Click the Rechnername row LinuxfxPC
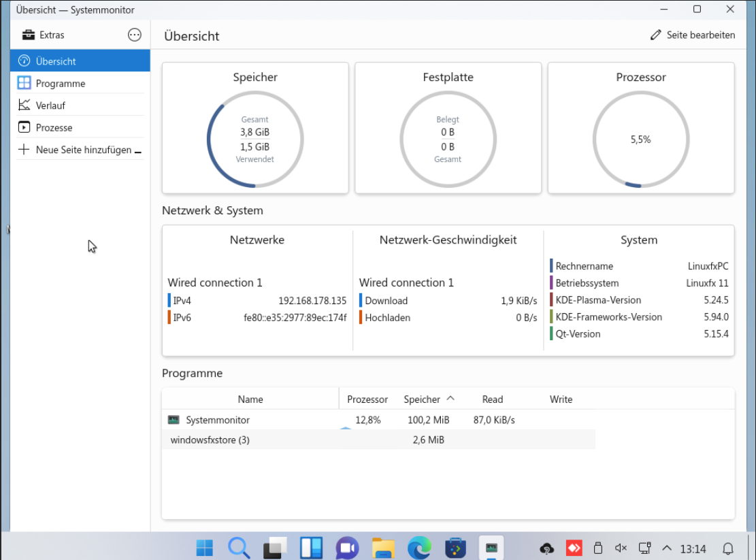The height and width of the screenshot is (560, 756). point(639,266)
